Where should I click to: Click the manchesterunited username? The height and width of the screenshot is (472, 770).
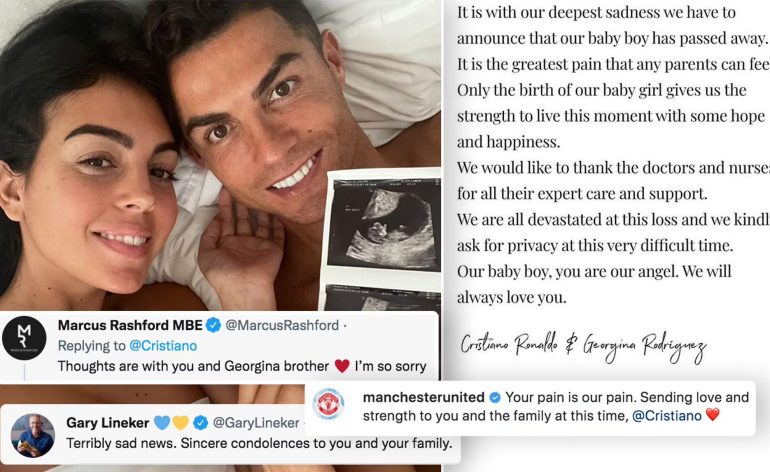coord(424,397)
